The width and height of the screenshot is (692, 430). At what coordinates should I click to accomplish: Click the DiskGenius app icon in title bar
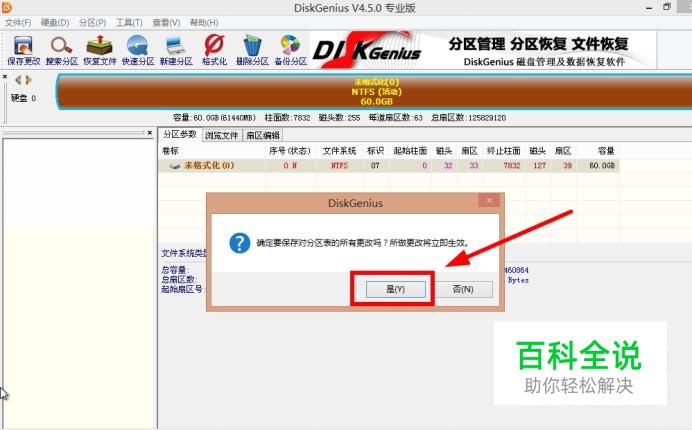pos(7,8)
